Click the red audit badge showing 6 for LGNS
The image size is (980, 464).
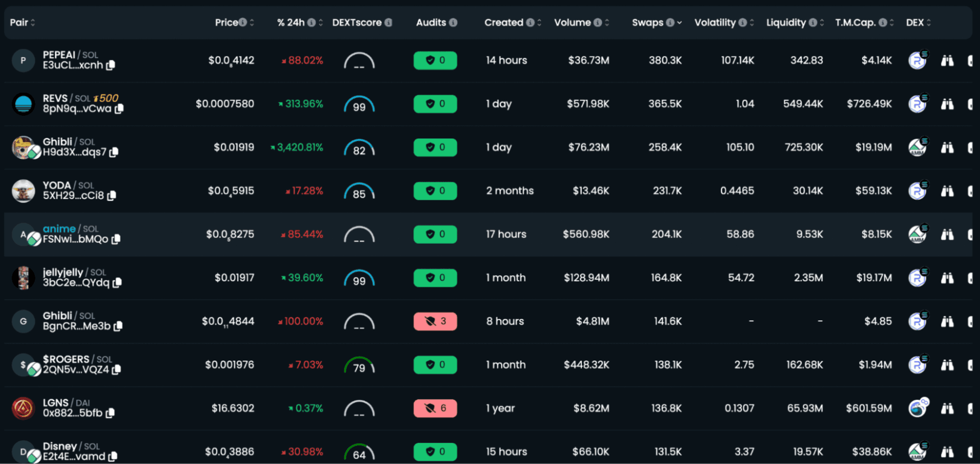(435, 408)
